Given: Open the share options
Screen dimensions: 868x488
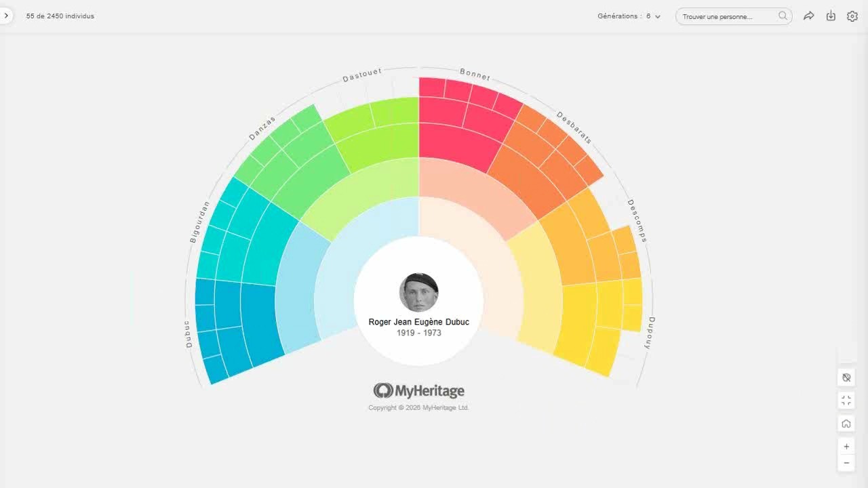Looking at the screenshot, I should 809,16.
